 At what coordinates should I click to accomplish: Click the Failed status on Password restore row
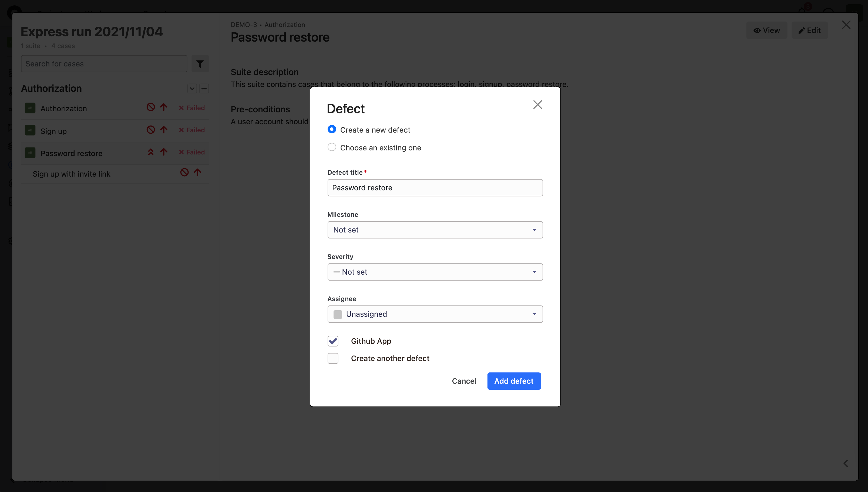(x=191, y=152)
